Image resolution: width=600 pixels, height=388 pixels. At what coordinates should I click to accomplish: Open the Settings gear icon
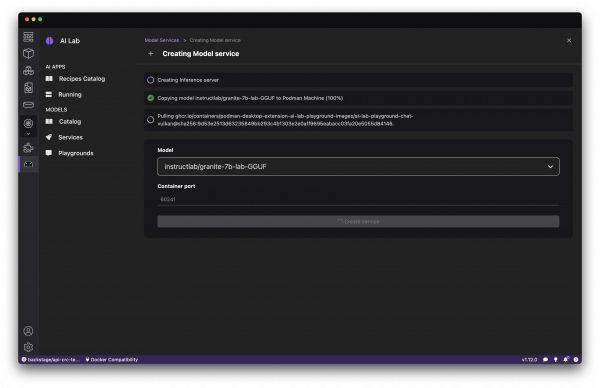click(x=28, y=347)
